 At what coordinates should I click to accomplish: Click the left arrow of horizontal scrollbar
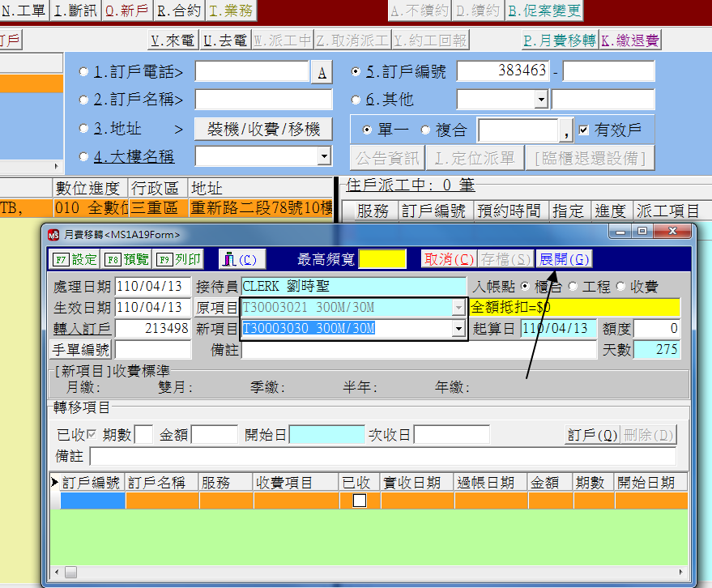[x=57, y=572]
